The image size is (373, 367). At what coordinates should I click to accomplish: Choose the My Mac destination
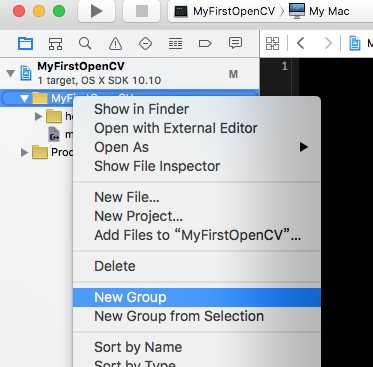pyautogui.click(x=319, y=11)
